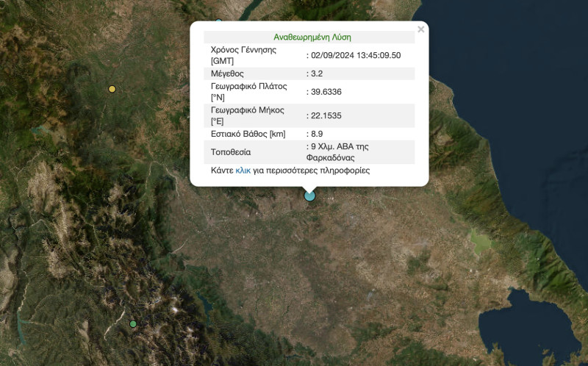Click the 'Εστιακό Βάθος [km]' row label
The image size is (588, 366).
248,134
